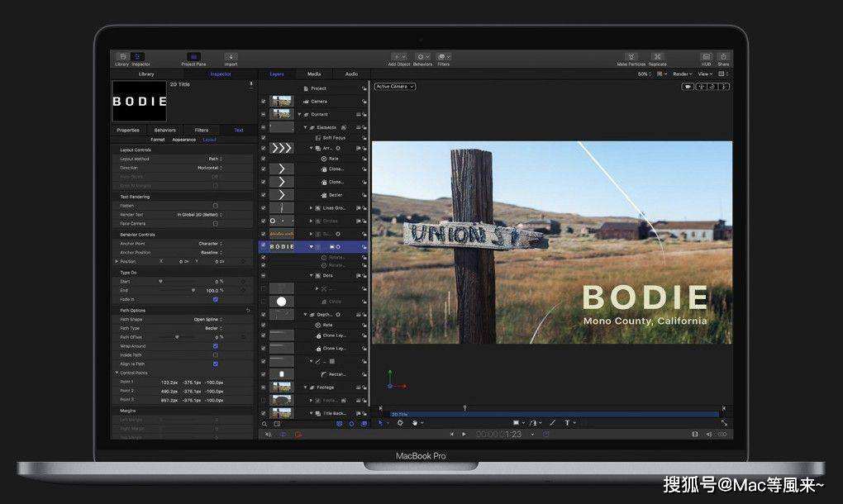This screenshot has height=504, width=843.
Task: Switch to the Audio tab
Action: pos(351,74)
